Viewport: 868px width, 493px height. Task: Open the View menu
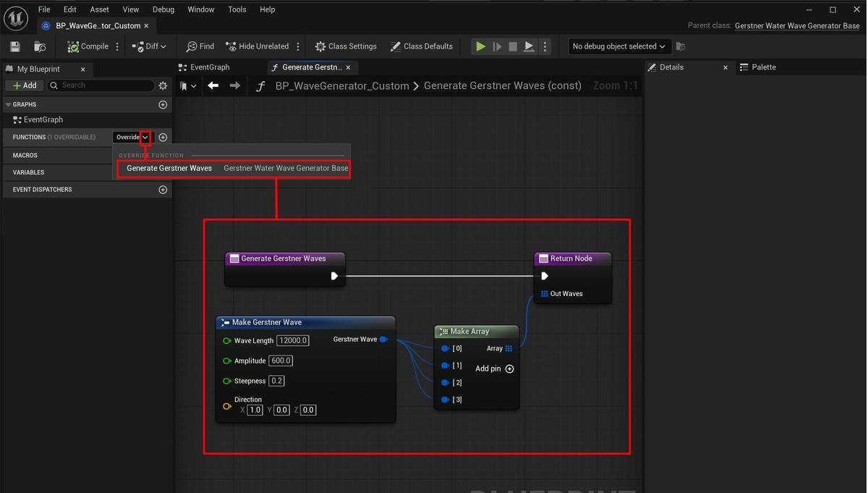pyautogui.click(x=131, y=9)
